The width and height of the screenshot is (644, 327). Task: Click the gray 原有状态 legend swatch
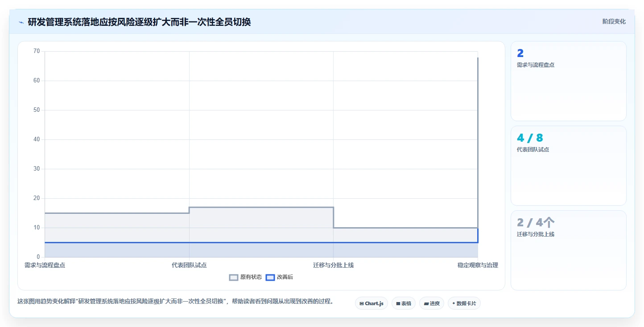click(234, 277)
